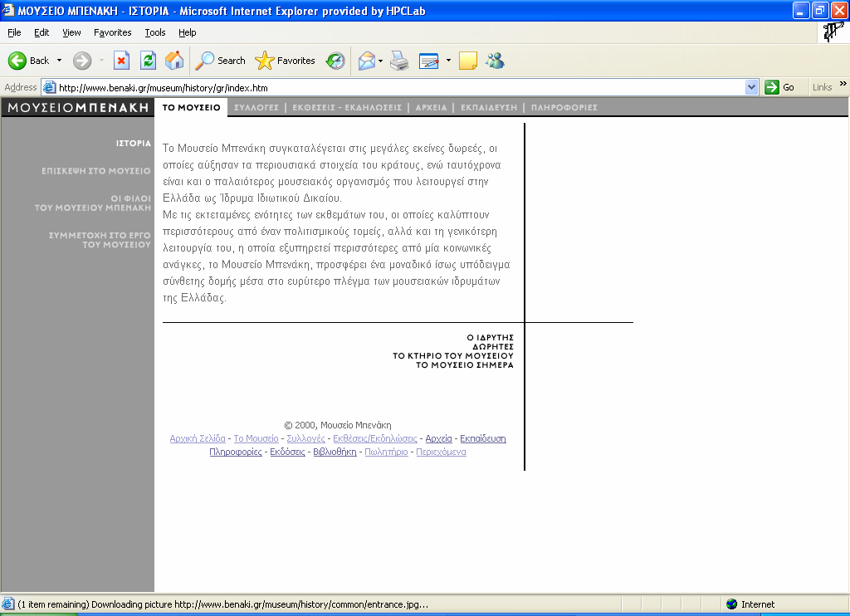The image size is (850, 616).
Task: Follow the Το Μουσείο footer link
Action: [256, 438]
